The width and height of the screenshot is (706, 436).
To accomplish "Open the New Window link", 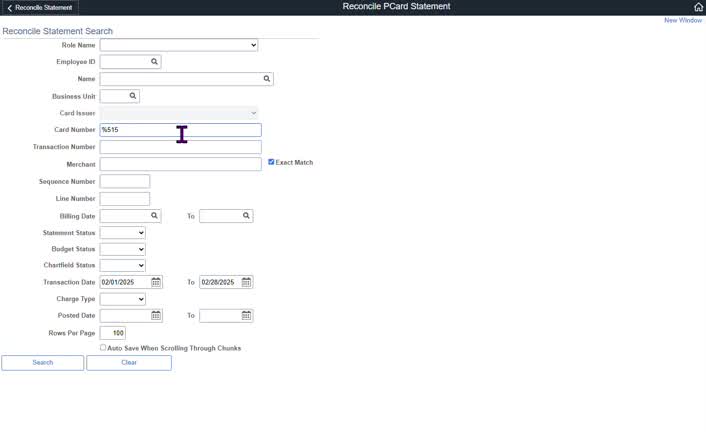I will point(683,20).
